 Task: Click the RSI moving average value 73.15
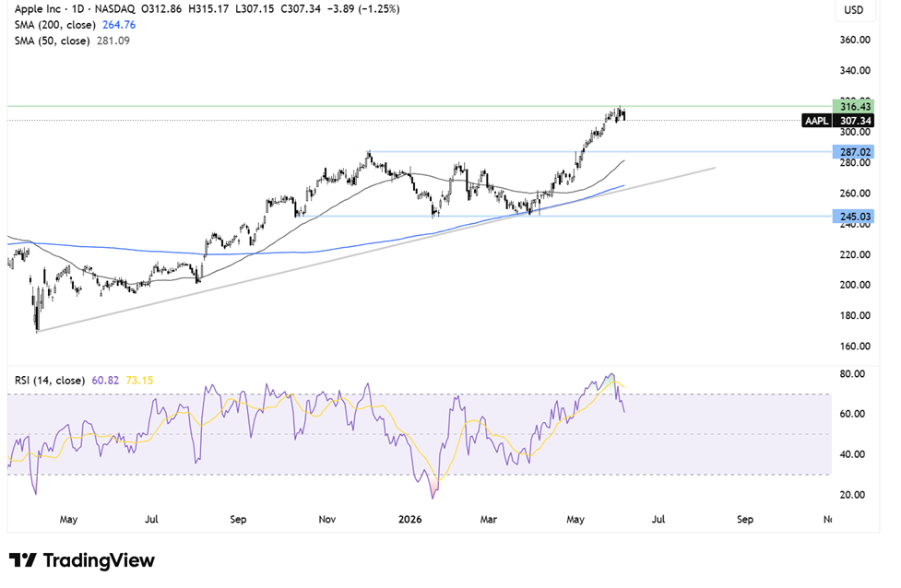click(139, 380)
